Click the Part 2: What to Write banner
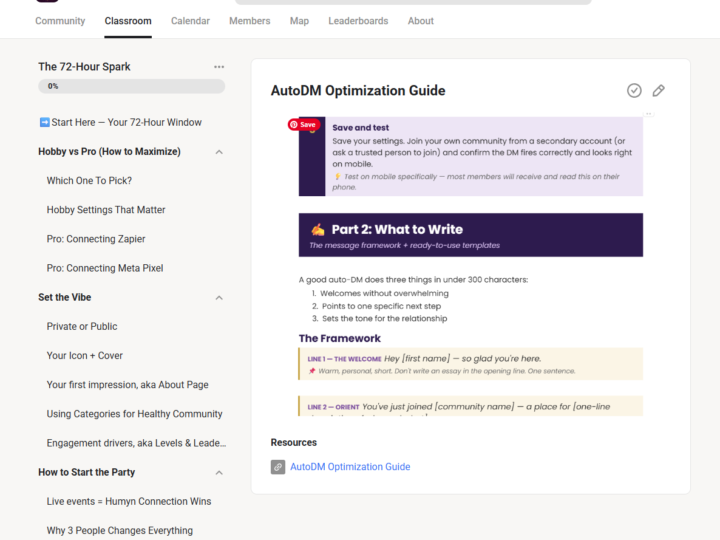The height and width of the screenshot is (540, 720). (471, 235)
